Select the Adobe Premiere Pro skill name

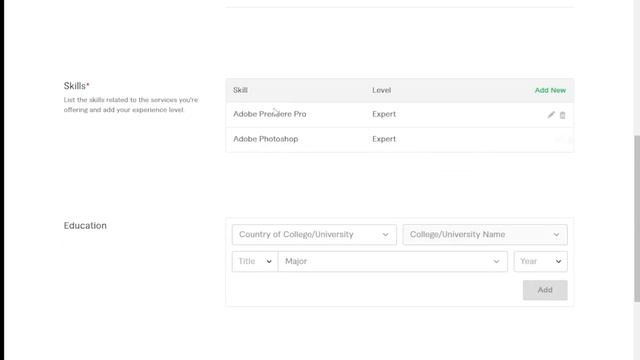click(270, 114)
